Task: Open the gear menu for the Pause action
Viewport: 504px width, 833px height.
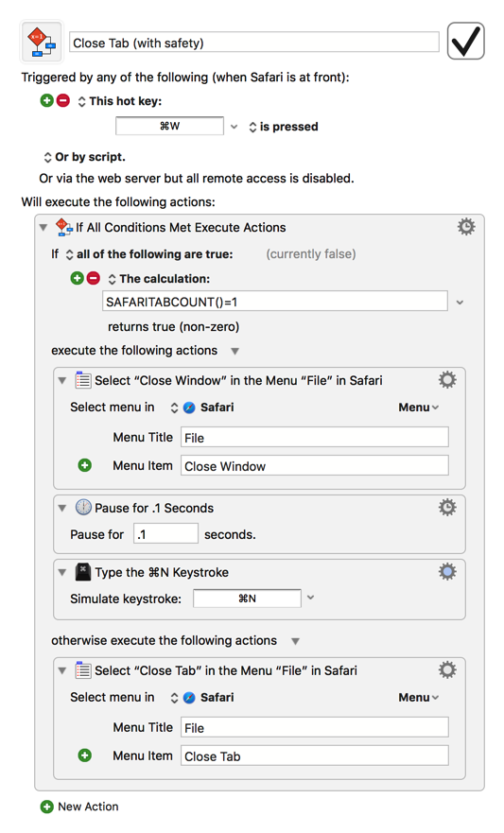Action: tap(447, 508)
